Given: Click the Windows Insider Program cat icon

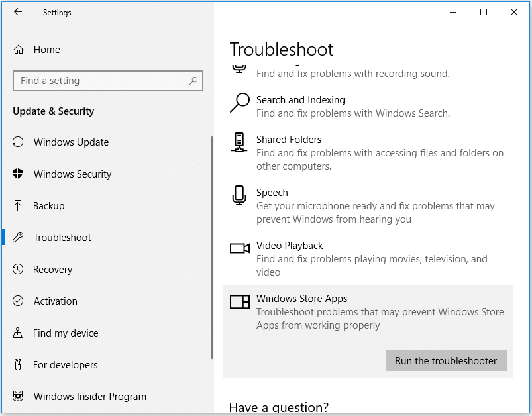Looking at the screenshot, I should tap(18, 396).
